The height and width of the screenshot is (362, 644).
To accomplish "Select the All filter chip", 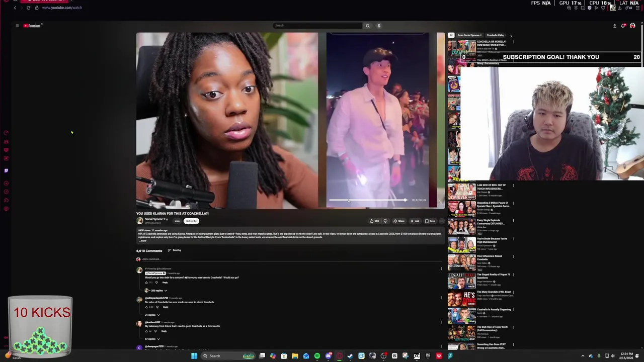I will click(451, 35).
